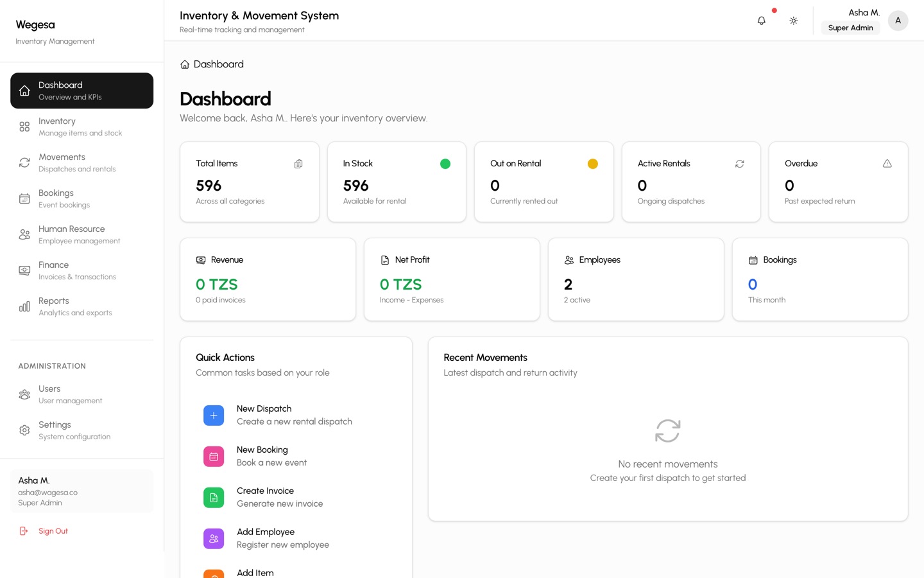Viewport: 924px width, 578px height.
Task: Click the Wegesa logo title
Action: tap(35, 25)
